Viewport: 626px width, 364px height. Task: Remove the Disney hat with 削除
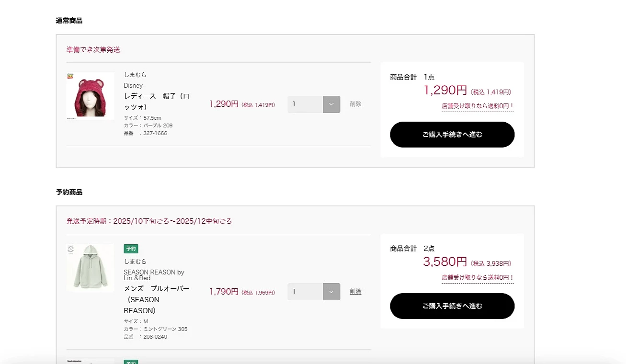tap(355, 104)
